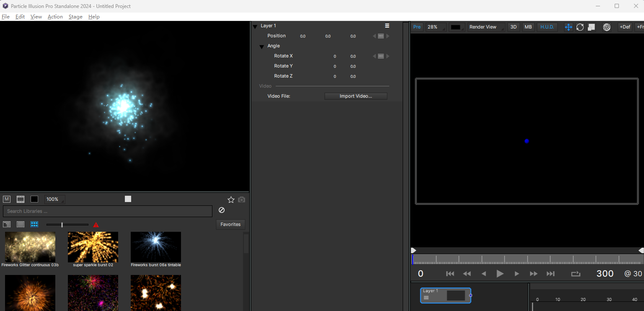Click the filmstrip icon under the preview
This screenshot has width=644, height=311.
(20, 199)
